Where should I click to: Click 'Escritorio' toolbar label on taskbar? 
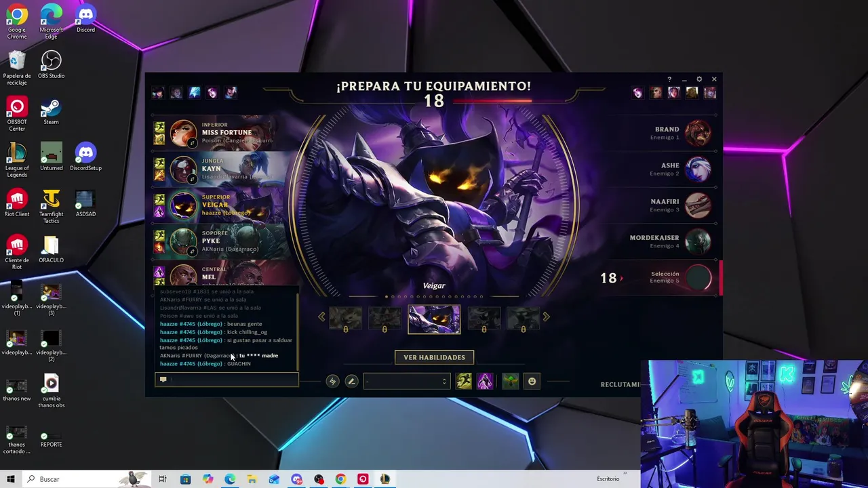608,479
